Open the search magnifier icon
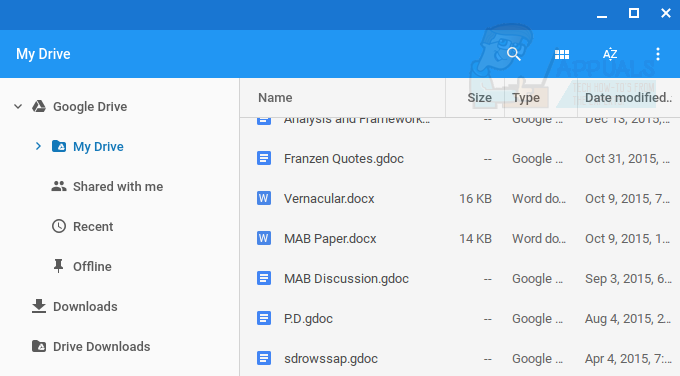This screenshot has width=680, height=376. (513, 54)
